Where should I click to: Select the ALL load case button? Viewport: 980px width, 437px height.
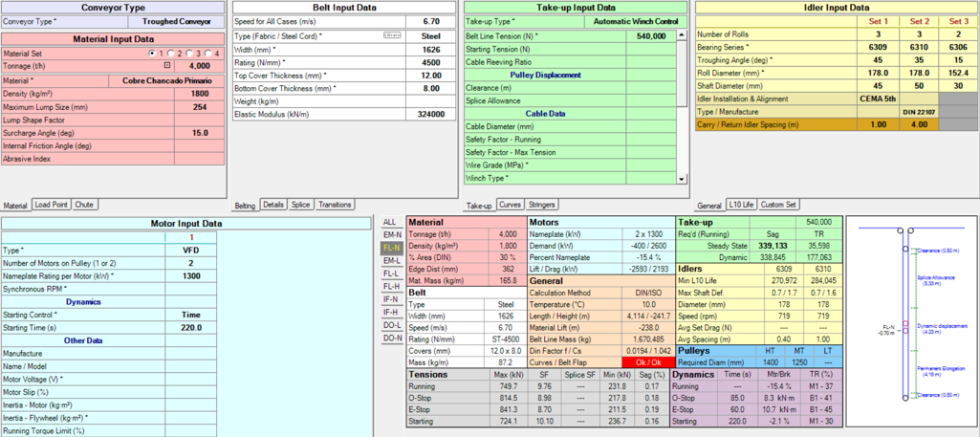[x=389, y=222]
